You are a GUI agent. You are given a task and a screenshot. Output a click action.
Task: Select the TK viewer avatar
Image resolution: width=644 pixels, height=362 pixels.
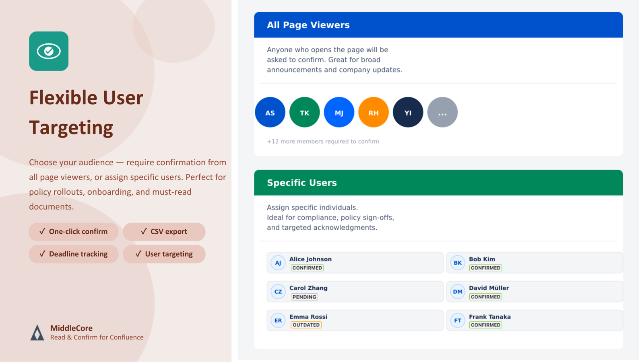[x=305, y=112]
